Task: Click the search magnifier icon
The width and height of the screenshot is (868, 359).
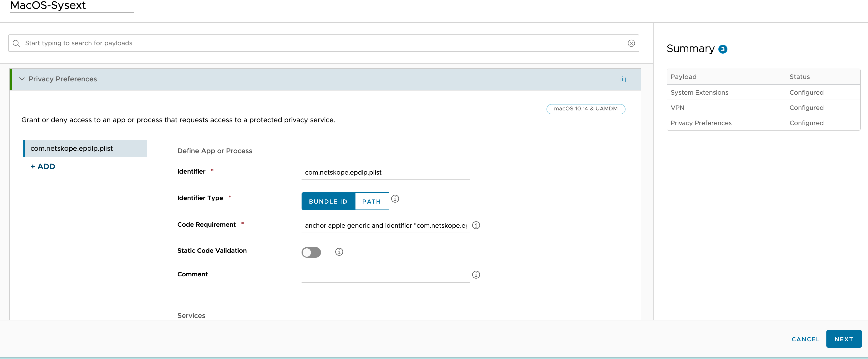Action: pyautogui.click(x=16, y=43)
